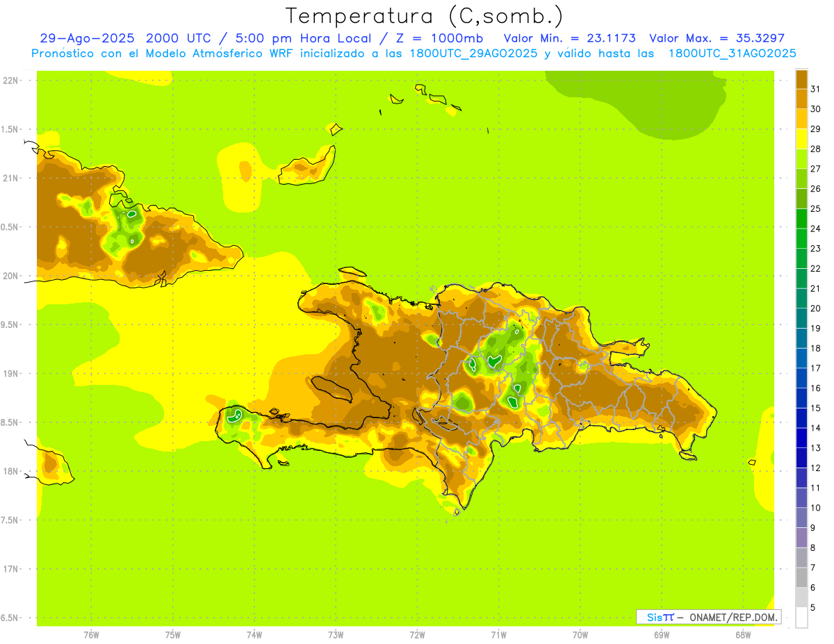Click the legend value "20"
Screen dimensions: 834x644
(x=815, y=308)
